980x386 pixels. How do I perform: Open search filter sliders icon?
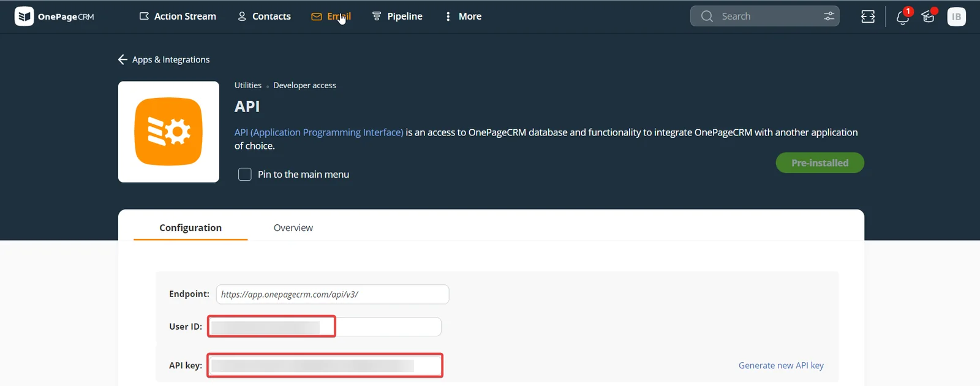tap(829, 17)
